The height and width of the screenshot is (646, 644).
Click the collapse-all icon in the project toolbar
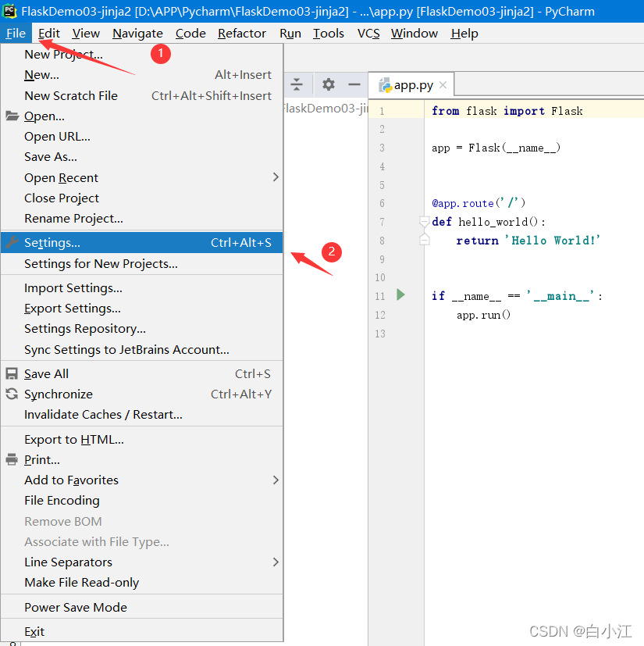[x=297, y=84]
